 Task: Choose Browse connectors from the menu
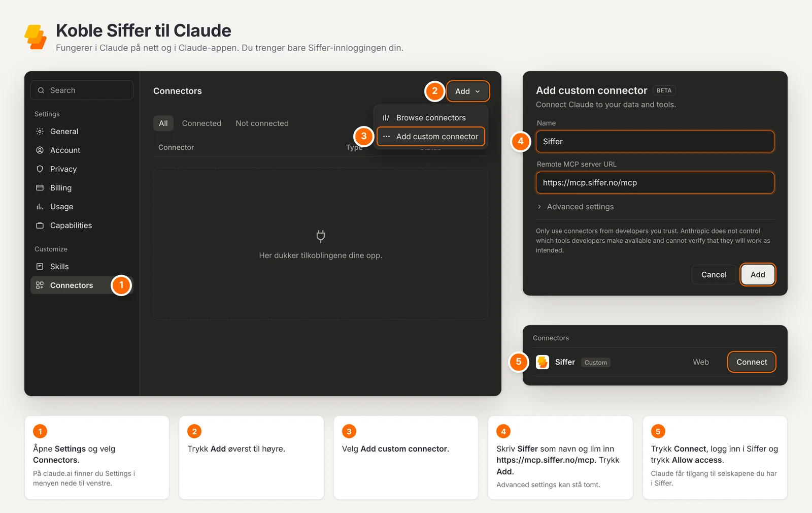coord(431,118)
